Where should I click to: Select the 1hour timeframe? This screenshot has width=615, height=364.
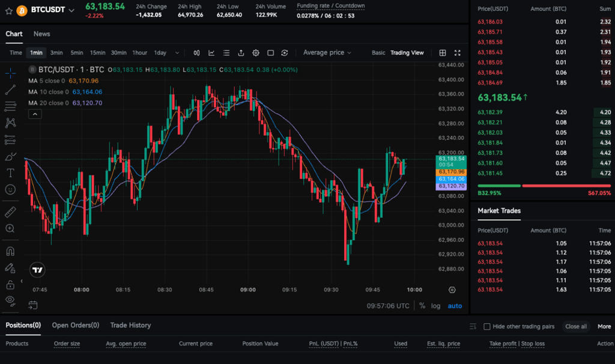coord(139,53)
